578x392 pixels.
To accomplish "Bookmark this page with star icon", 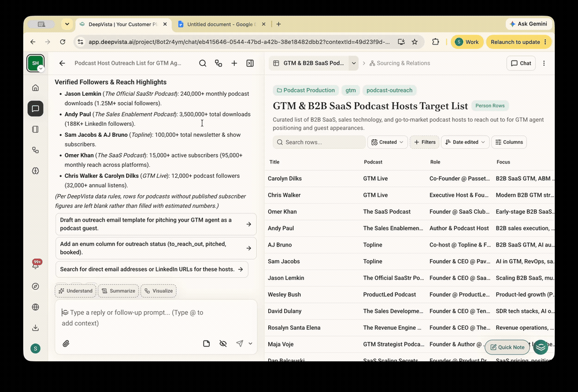I will (x=414, y=42).
